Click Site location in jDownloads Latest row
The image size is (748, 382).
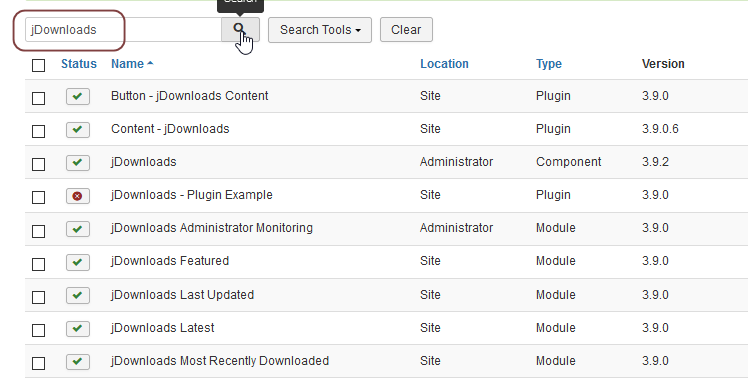[430, 328]
